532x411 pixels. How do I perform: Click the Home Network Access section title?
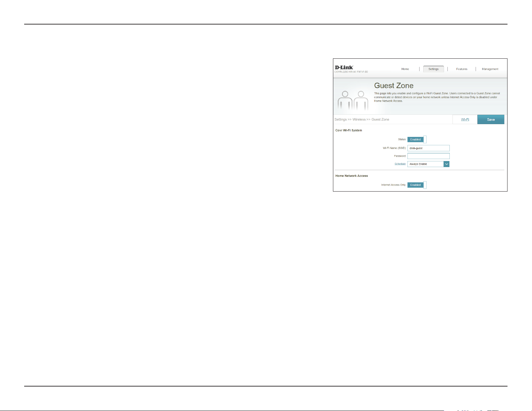351,176
